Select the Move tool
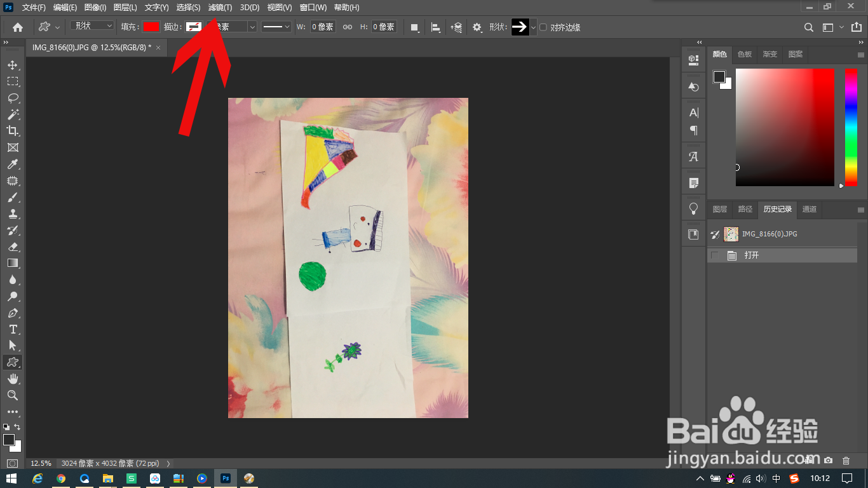868x488 pixels. coord(13,65)
